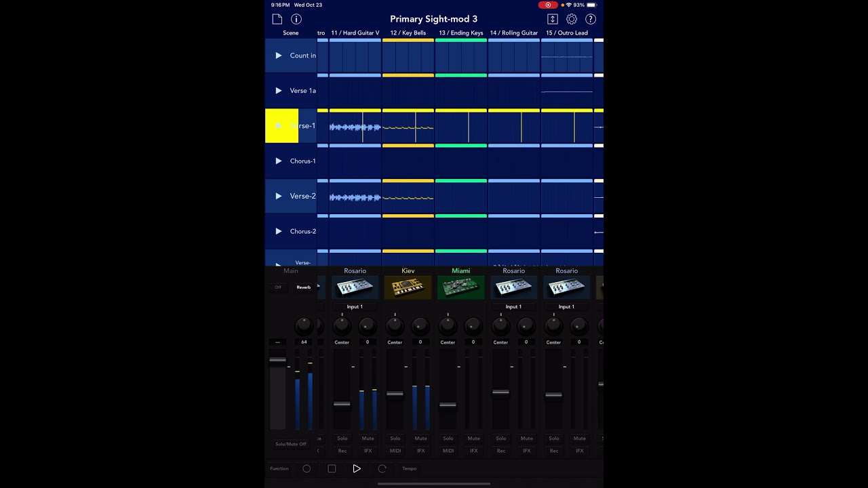Viewport: 868px width, 488px height.
Task: Mute the Rolling Guitar track
Action: (x=527, y=439)
